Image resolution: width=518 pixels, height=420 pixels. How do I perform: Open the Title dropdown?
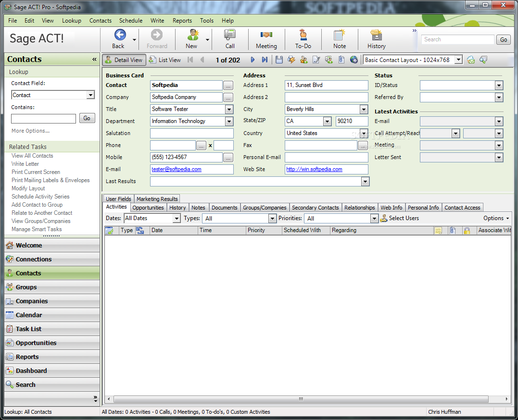pos(229,109)
